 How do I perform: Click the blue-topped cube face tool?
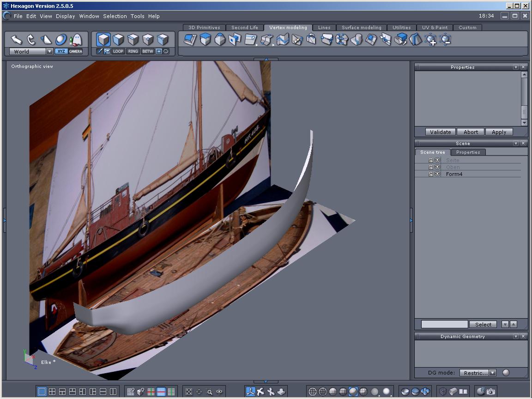pos(205,40)
